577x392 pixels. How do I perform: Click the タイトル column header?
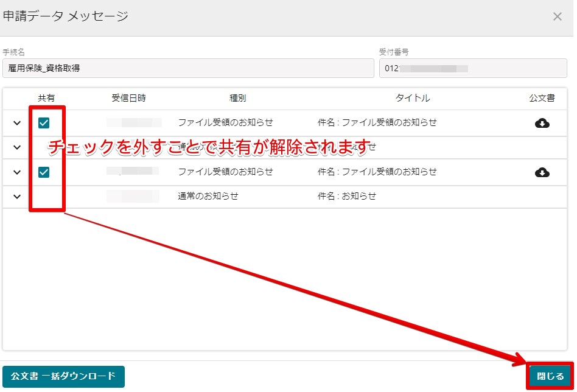tap(413, 98)
